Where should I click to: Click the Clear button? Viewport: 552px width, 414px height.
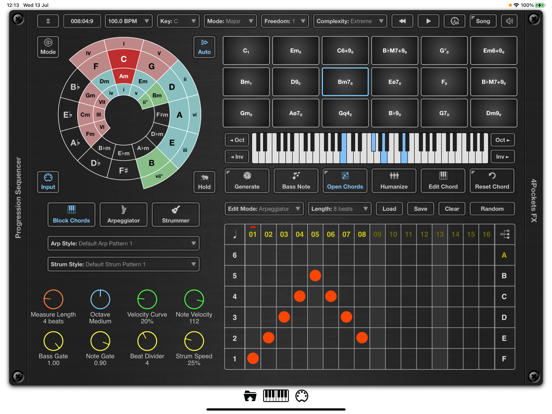(x=452, y=209)
